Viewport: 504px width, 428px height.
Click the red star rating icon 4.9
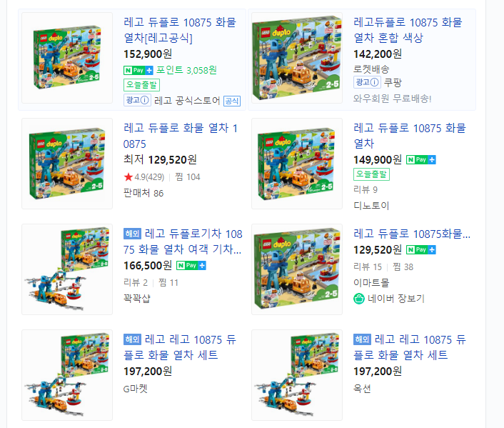pyautogui.click(x=128, y=176)
